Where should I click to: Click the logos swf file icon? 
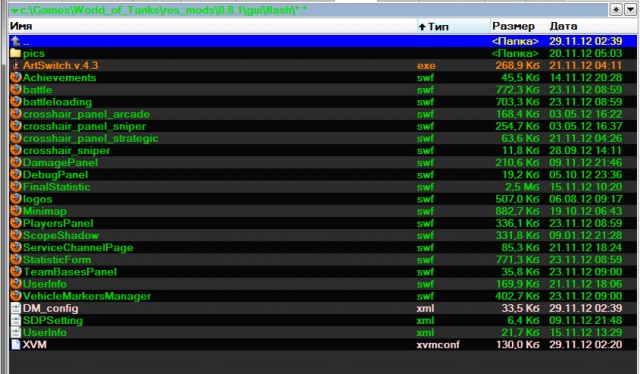16,199
